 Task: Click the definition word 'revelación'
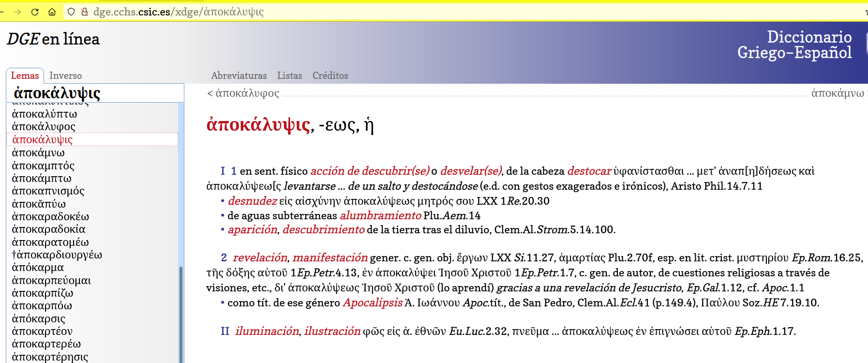[x=260, y=257]
